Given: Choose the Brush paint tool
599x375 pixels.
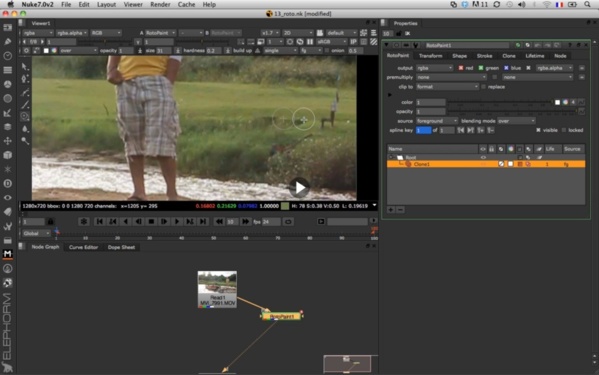Looking at the screenshot, I should 25,104.
